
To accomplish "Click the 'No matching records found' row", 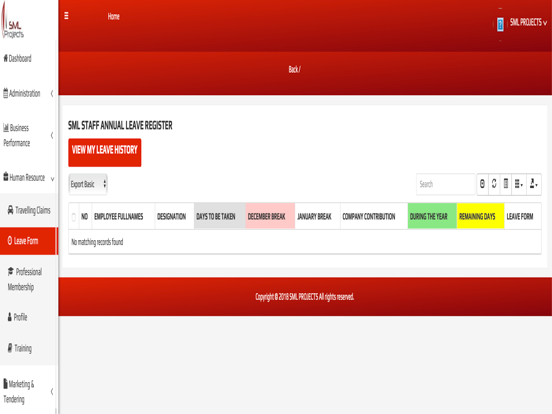I will pos(305,242).
